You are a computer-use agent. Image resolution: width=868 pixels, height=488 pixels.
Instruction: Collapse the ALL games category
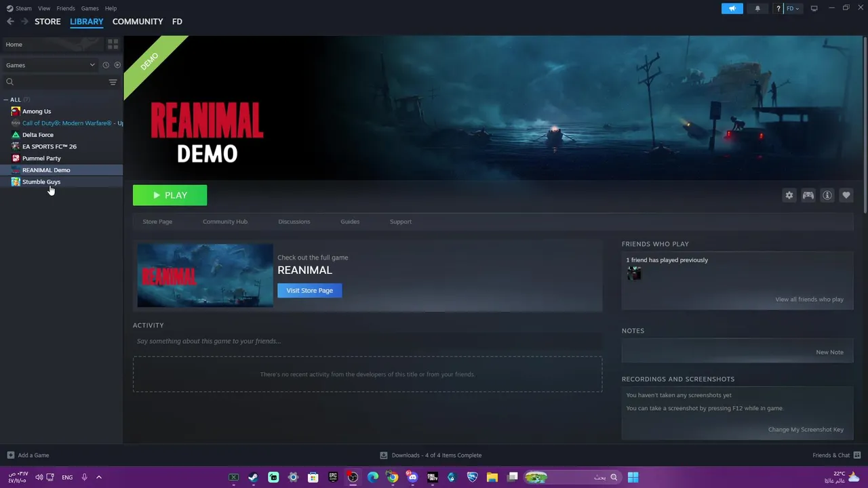(6, 100)
